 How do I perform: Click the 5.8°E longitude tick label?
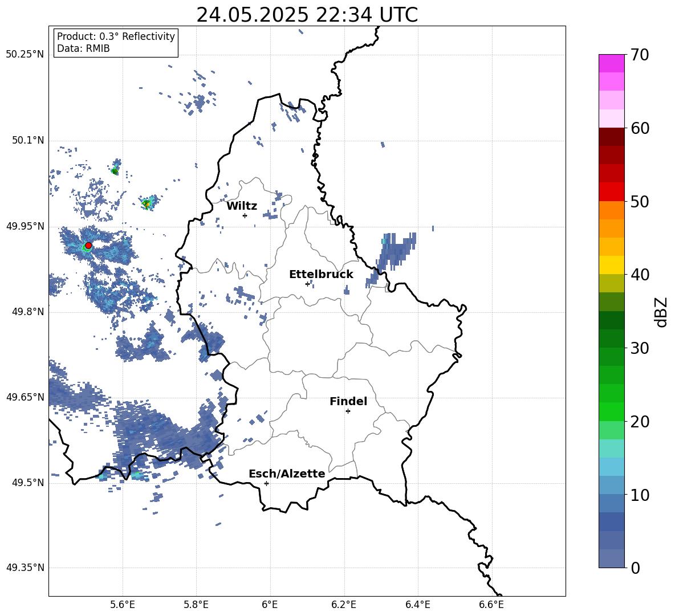click(x=196, y=605)
